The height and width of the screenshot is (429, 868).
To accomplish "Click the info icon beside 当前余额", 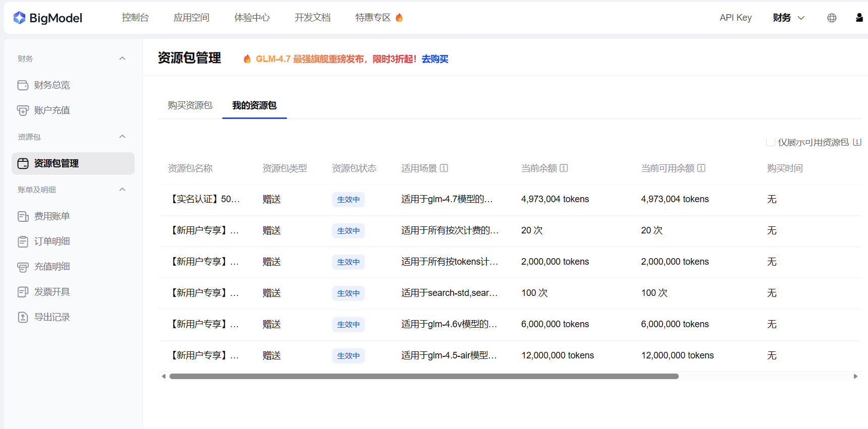I will pos(564,168).
